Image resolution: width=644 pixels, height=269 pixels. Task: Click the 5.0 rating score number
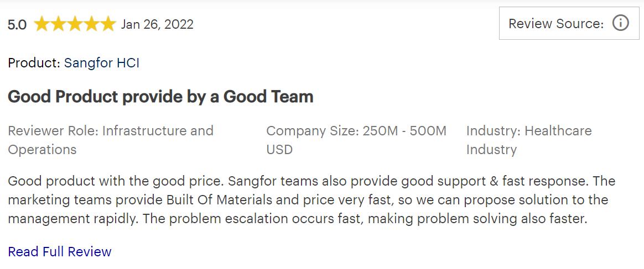[17, 25]
